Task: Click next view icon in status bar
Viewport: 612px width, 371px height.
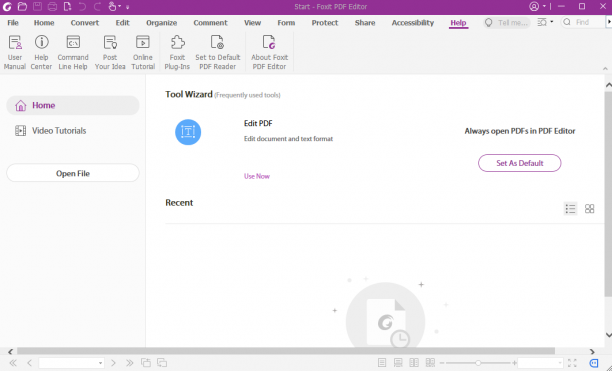Action: [162, 363]
